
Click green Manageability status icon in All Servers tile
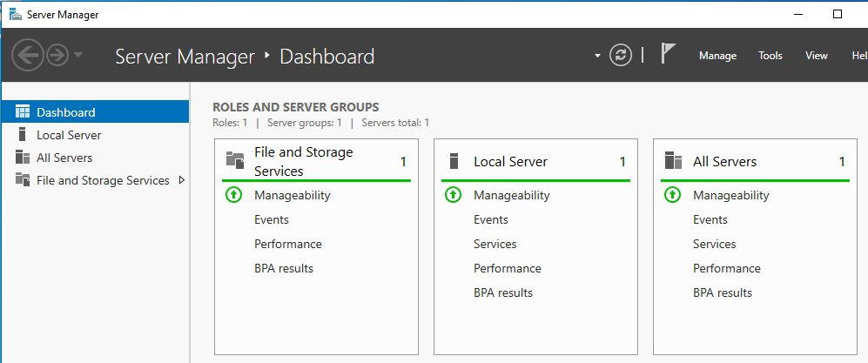(x=672, y=195)
